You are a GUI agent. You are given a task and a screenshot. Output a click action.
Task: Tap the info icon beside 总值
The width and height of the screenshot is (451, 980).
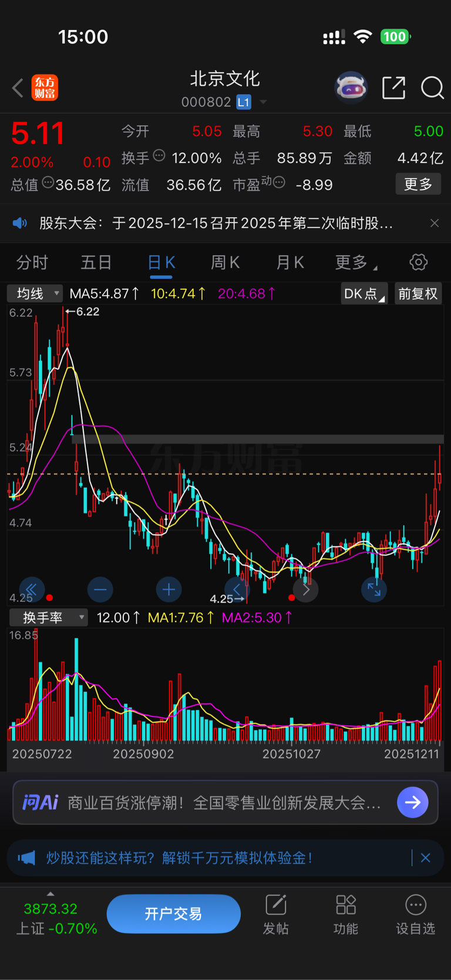click(48, 183)
